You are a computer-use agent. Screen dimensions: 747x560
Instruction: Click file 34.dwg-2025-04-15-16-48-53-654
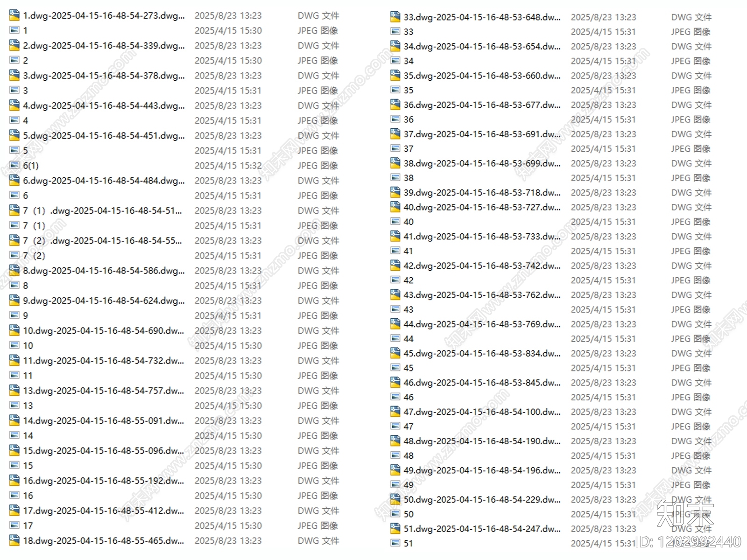(482, 46)
